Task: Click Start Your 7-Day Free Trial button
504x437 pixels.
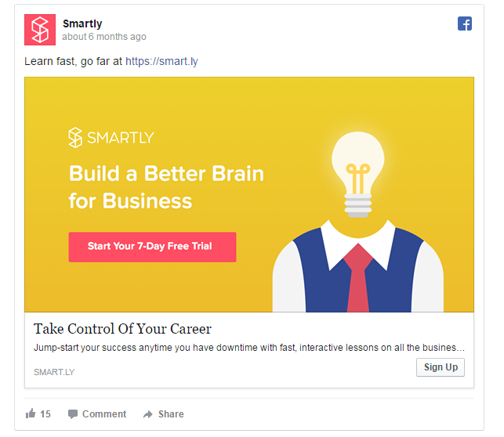Action: click(x=152, y=247)
